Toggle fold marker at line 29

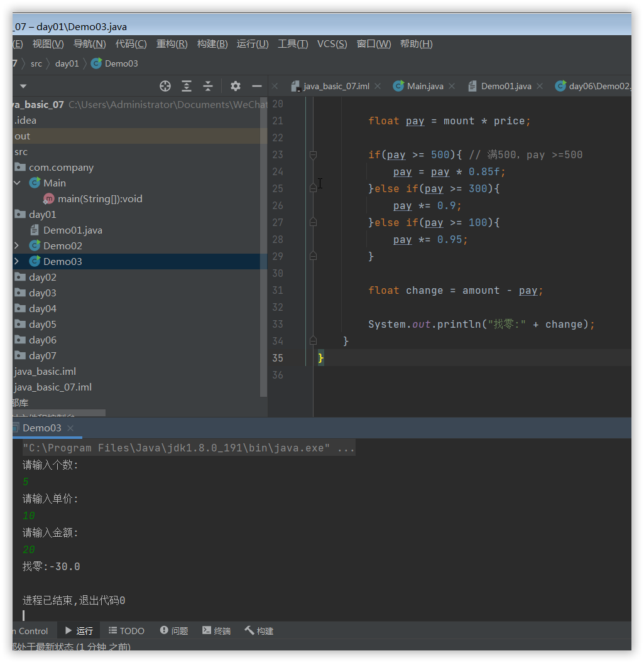coord(313,256)
